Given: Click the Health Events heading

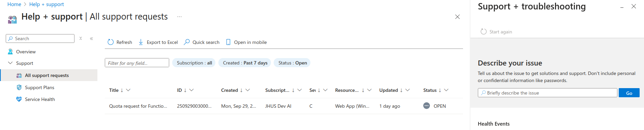Looking at the screenshot, I should 493,124.
